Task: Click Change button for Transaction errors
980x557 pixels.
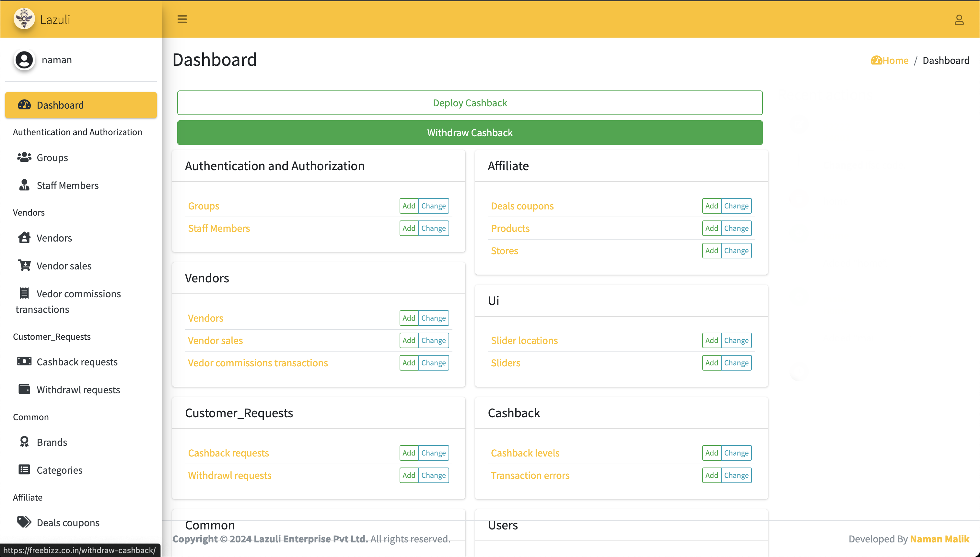Action: click(736, 475)
